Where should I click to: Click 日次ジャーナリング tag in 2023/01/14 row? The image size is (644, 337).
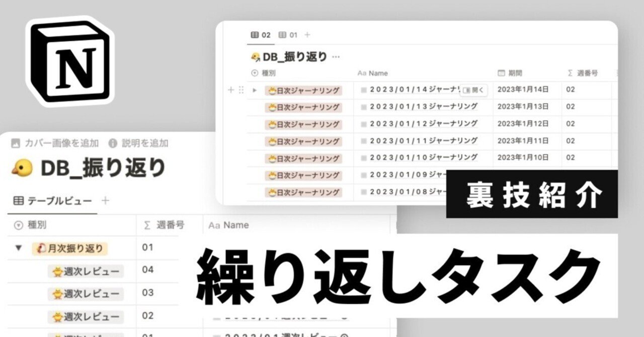click(303, 91)
